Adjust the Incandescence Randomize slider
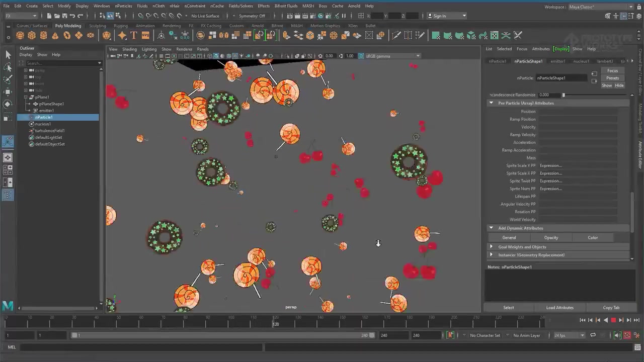The height and width of the screenshot is (362, 644). coord(563,95)
